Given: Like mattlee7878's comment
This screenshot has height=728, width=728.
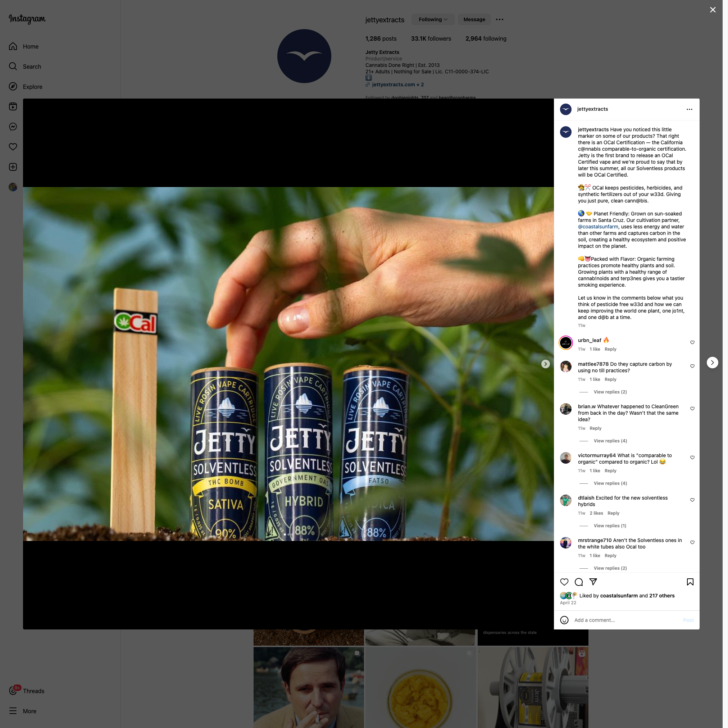Looking at the screenshot, I should tap(692, 366).
